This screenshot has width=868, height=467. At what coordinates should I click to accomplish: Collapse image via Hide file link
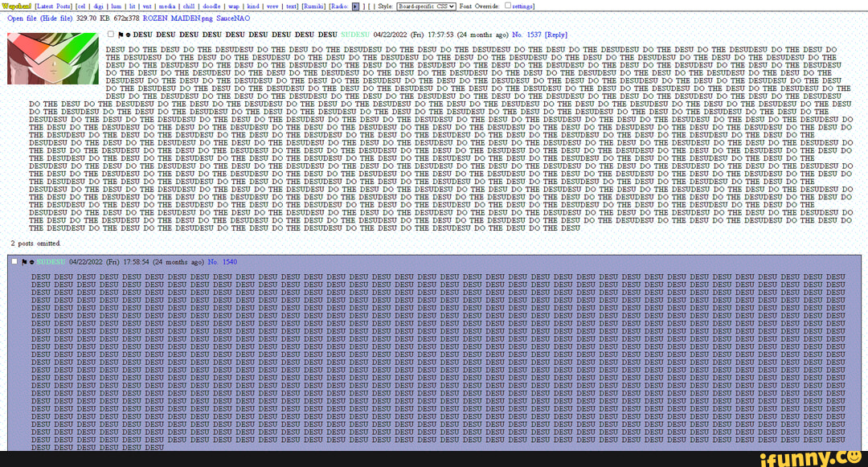tap(55, 17)
